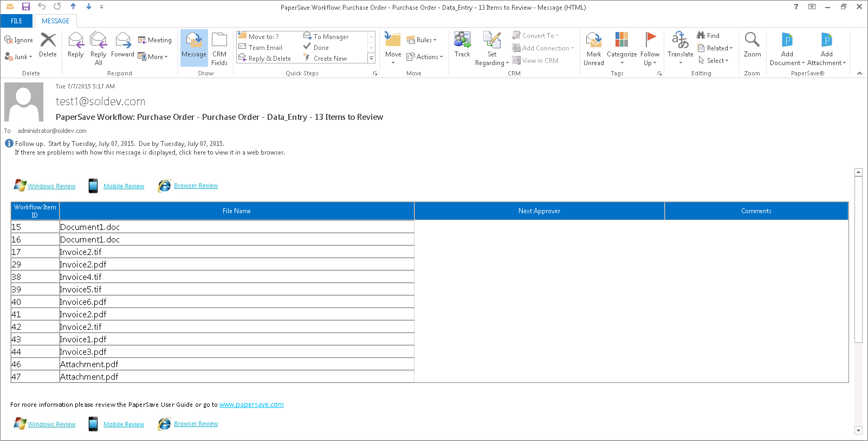Click Invoice4.tif in the table
868x441 pixels.
pyautogui.click(x=237, y=277)
